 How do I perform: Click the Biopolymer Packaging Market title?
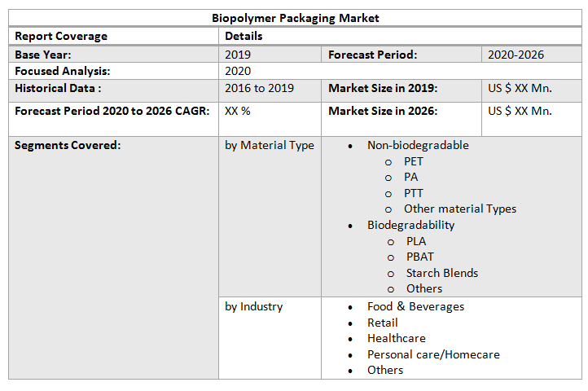(x=295, y=18)
